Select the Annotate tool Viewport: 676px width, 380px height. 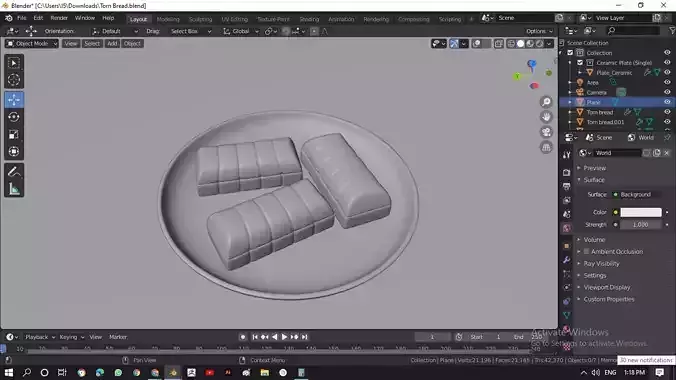pyautogui.click(x=14, y=172)
